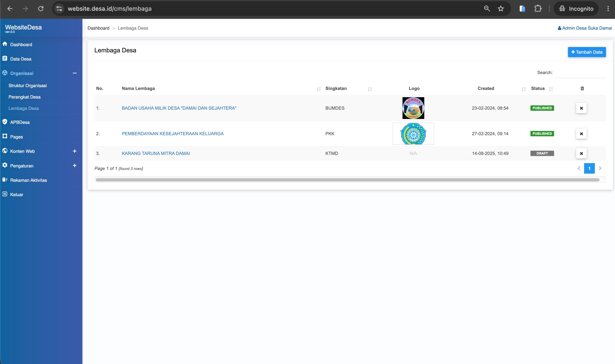Click the trash icon in table header

[x=582, y=88]
